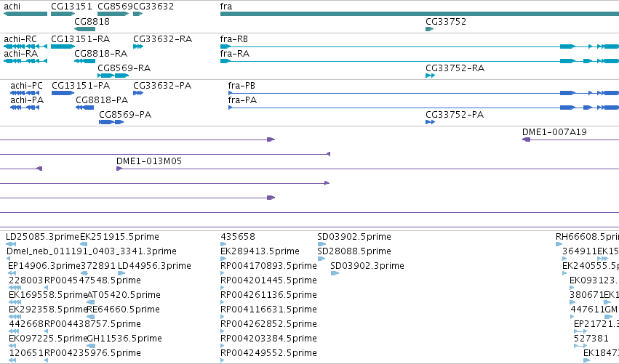Click the 435658 EST feature label
This screenshot has height=364, width=619.
pyautogui.click(x=238, y=237)
